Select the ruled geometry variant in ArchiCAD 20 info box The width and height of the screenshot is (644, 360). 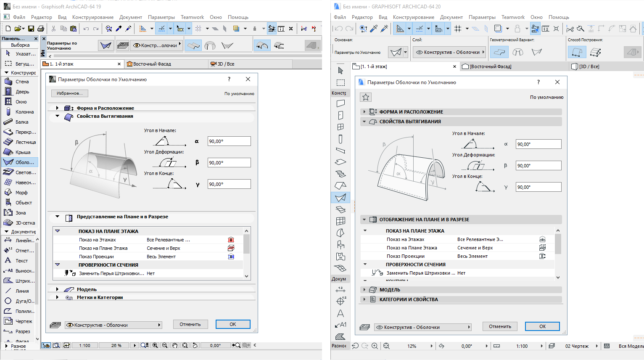click(537, 52)
